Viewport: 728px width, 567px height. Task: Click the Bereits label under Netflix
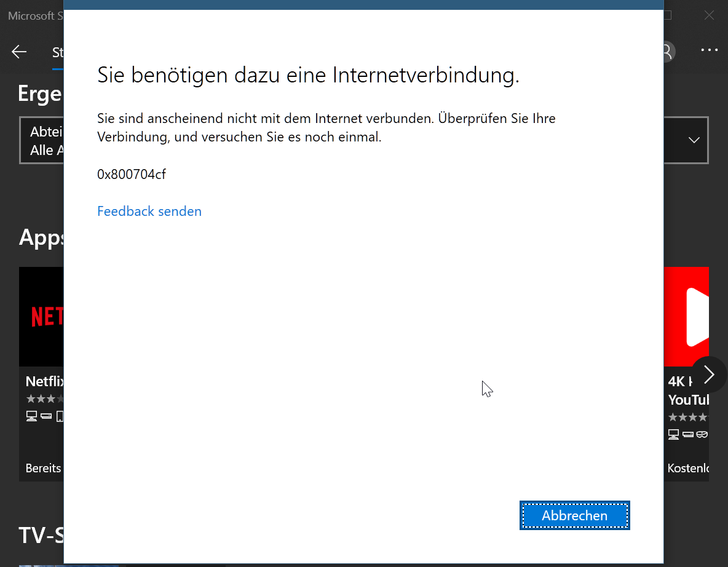[43, 468]
